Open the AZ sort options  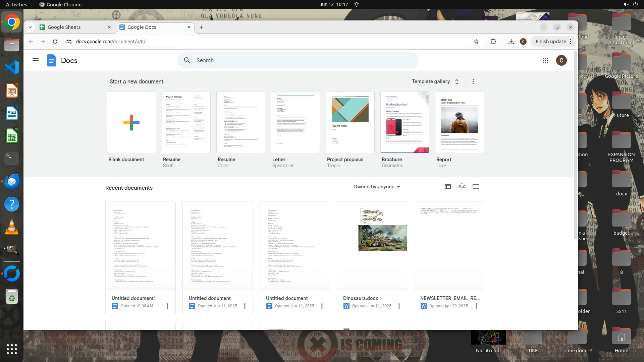click(x=462, y=187)
